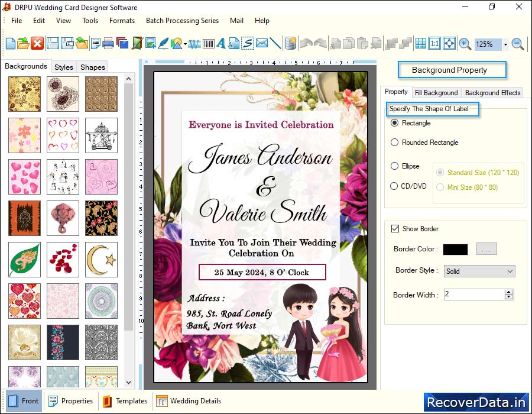Image resolution: width=532 pixels, height=414 pixels.
Task: Open the Tools menu
Action: pyautogui.click(x=90, y=21)
